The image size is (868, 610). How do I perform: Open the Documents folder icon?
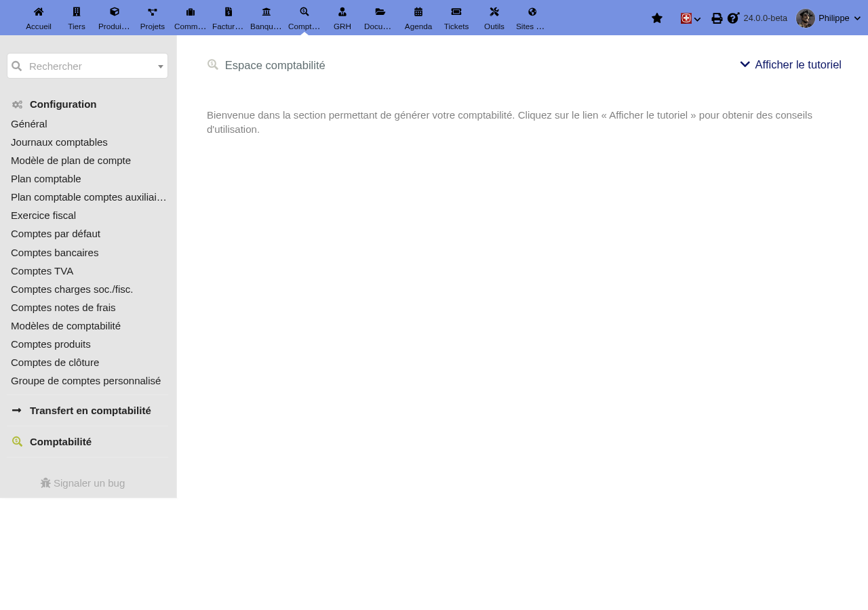pos(380,12)
